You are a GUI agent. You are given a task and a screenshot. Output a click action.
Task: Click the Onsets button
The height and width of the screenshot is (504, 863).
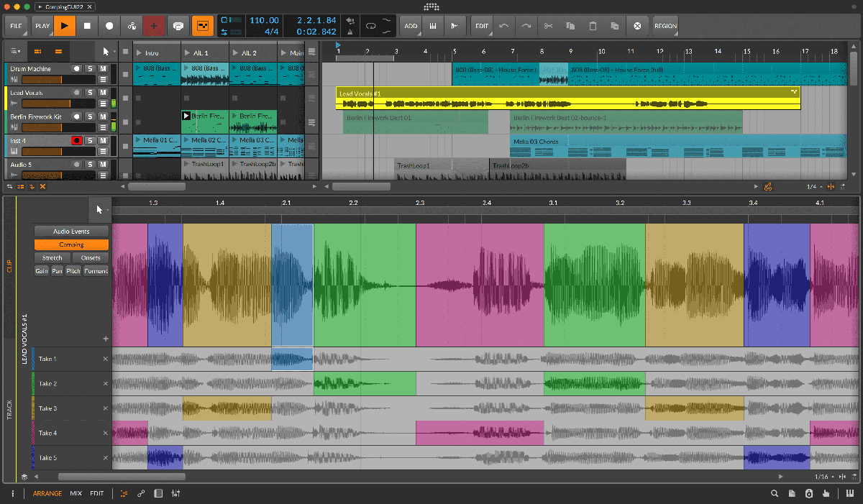[x=90, y=257]
